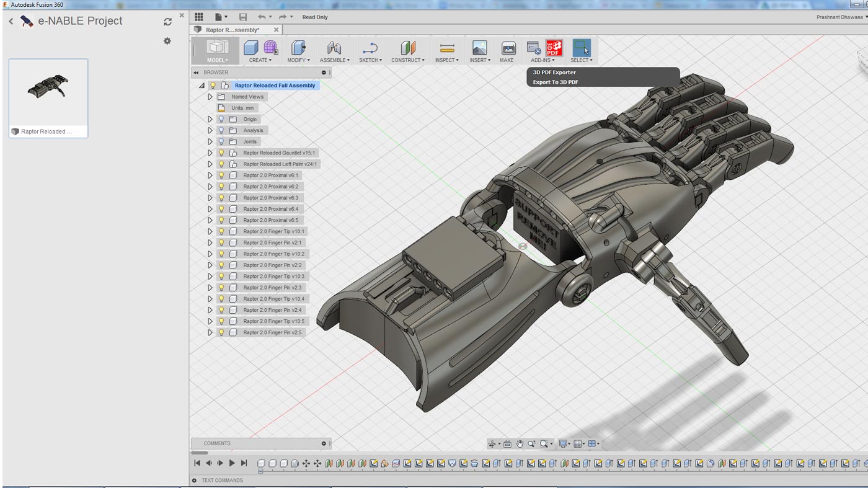Choose Export To 3D PDF menu entry
Screen dimensions: 868x488
pyautogui.click(x=556, y=82)
